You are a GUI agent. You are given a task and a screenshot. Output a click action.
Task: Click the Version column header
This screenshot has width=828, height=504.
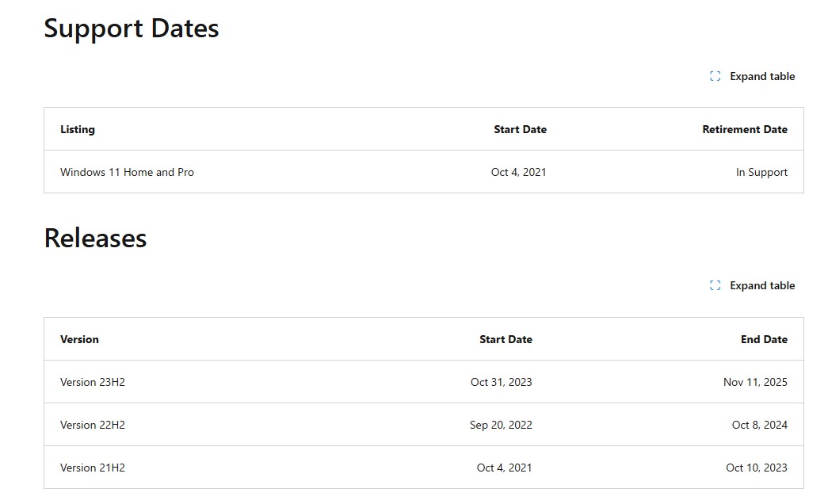click(x=79, y=339)
